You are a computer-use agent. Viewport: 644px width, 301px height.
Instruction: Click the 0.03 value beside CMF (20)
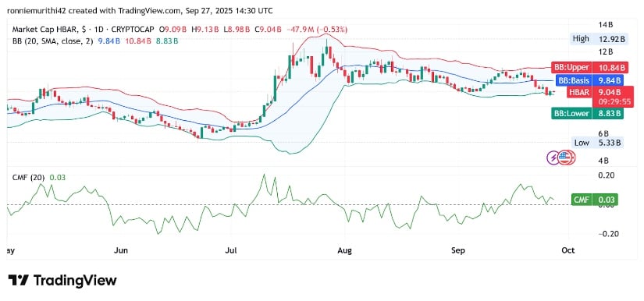coord(58,178)
